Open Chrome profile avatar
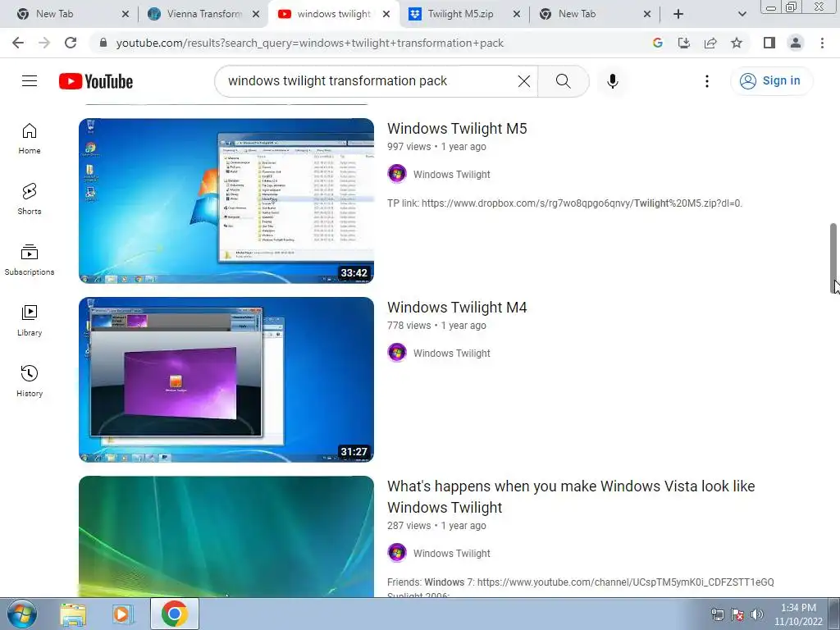 [x=796, y=43]
